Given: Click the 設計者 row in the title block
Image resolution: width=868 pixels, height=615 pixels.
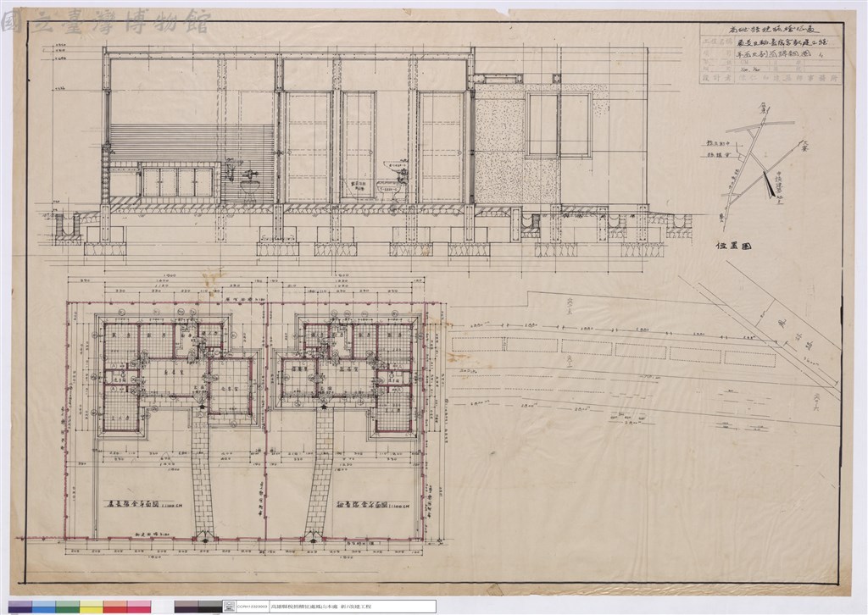Looking at the screenshot, I should (771, 79).
